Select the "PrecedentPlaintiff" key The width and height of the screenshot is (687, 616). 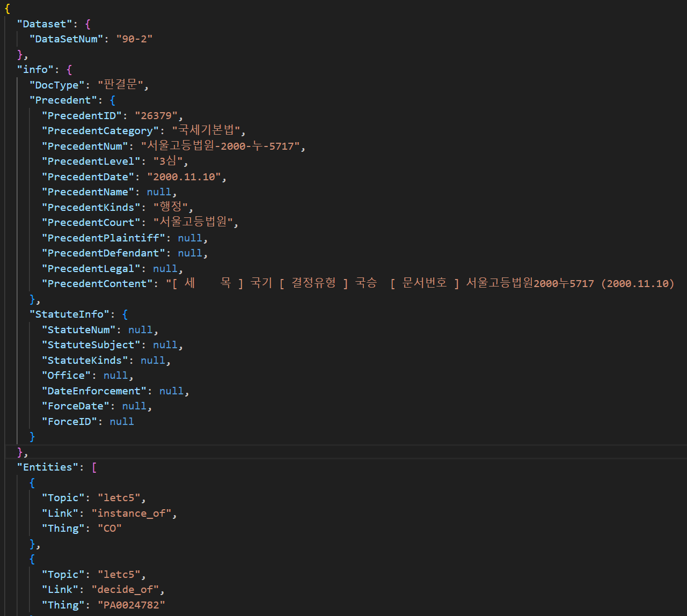pyautogui.click(x=104, y=238)
